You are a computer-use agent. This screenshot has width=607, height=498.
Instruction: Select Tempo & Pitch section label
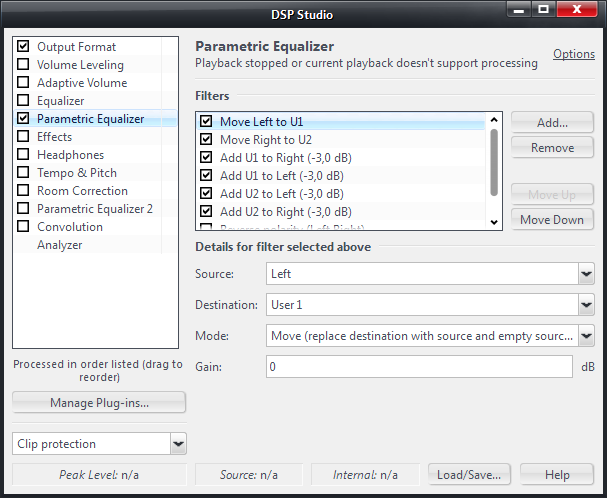point(77,173)
